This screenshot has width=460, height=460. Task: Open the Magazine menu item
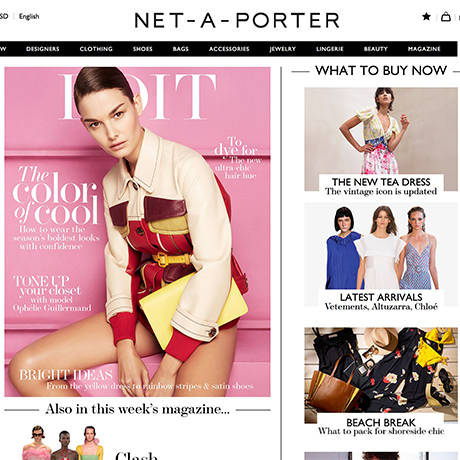point(424,49)
